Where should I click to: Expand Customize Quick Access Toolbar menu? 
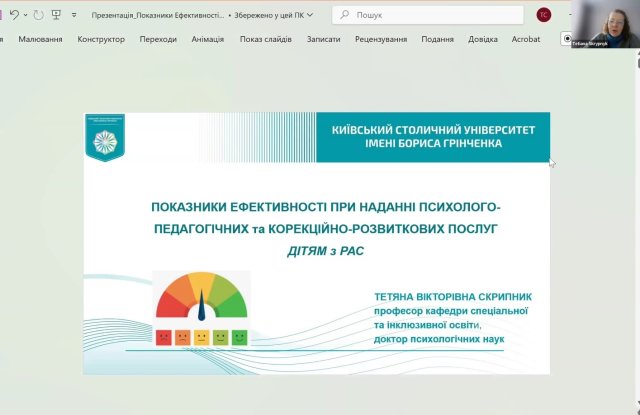point(74,15)
